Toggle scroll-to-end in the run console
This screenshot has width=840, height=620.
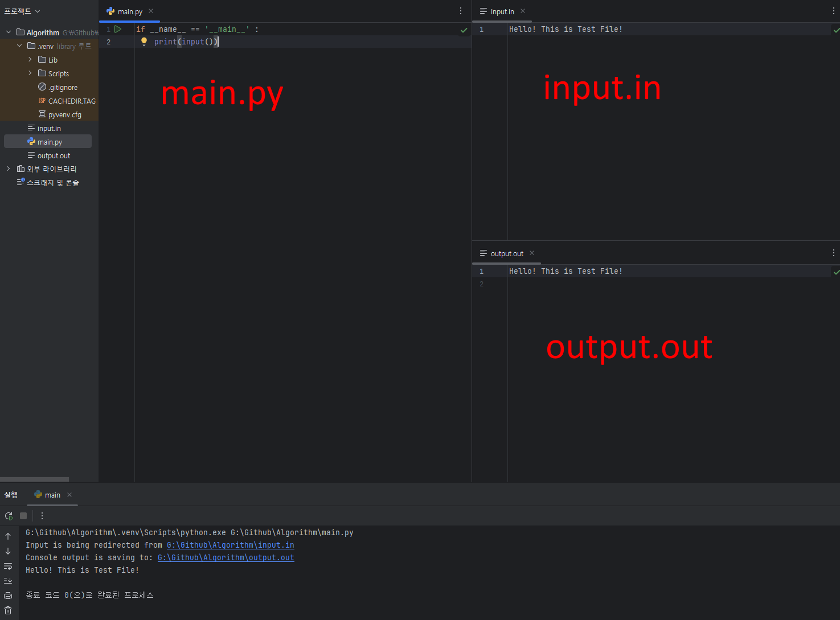point(8,581)
